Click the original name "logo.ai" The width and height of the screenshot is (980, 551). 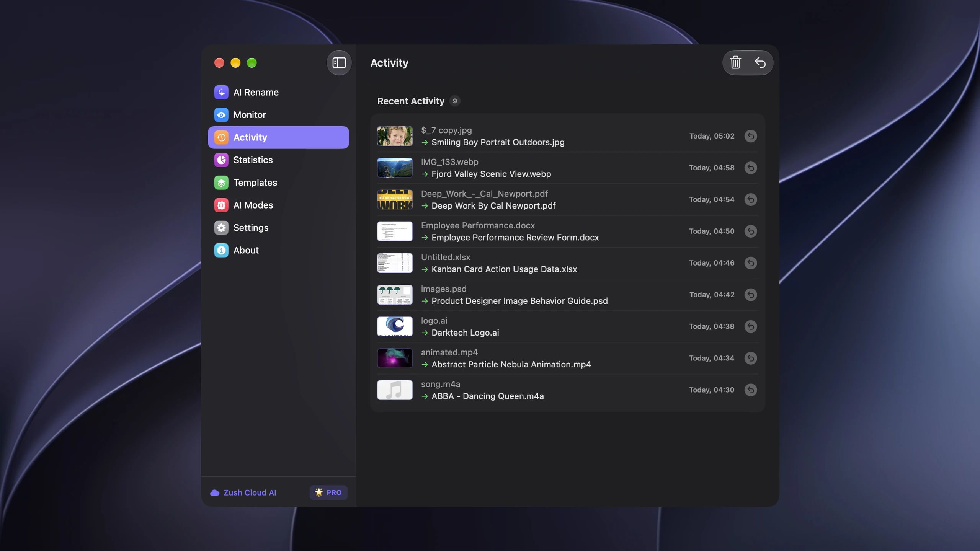434,321
